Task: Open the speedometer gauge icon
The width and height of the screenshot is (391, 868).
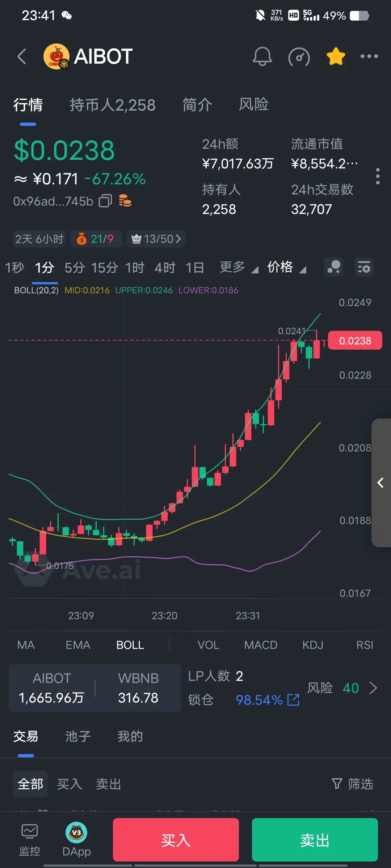Action: tap(299, 57)
